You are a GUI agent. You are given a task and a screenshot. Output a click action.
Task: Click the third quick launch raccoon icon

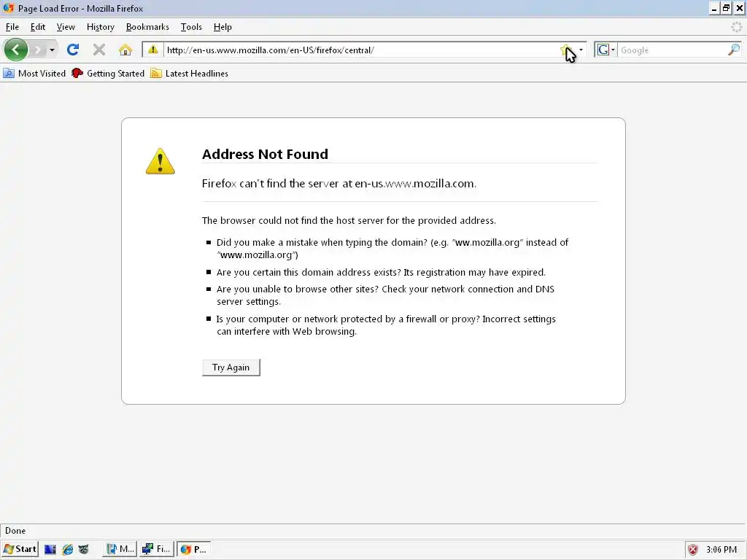tap(83, 549)
